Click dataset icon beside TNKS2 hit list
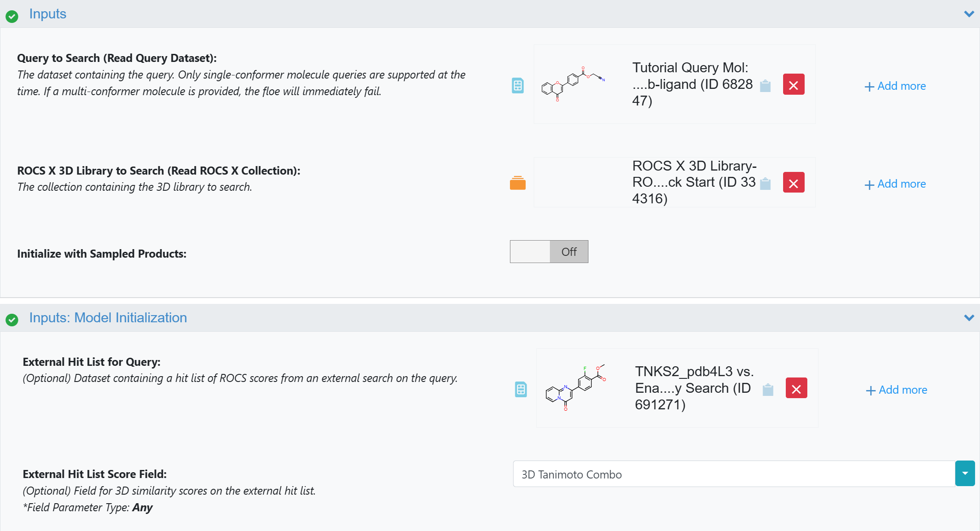Viewport: 980px width, 531px height. point(520,389)
